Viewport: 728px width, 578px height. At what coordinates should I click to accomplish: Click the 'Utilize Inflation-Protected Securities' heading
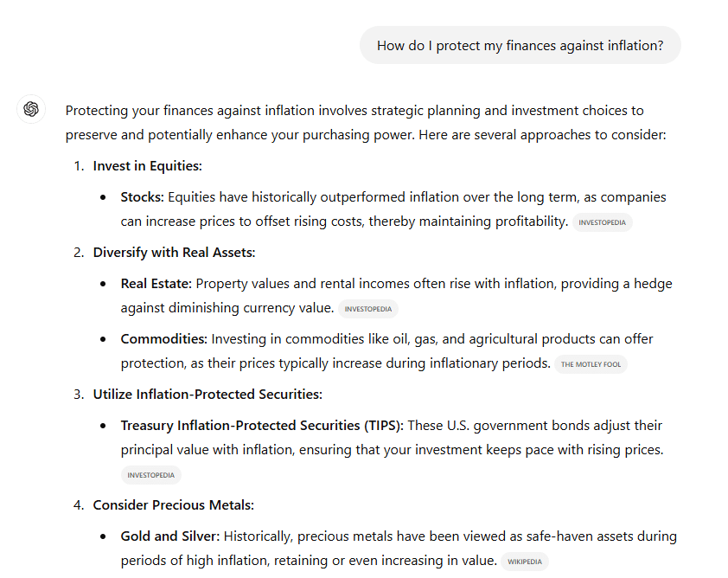click(x=208, y=394)
